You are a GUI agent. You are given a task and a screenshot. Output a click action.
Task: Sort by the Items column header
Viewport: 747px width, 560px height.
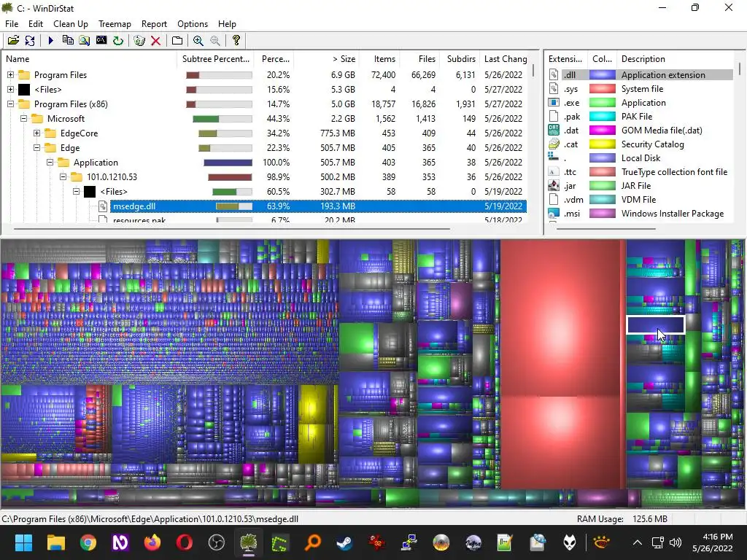[x=379, y=59]
